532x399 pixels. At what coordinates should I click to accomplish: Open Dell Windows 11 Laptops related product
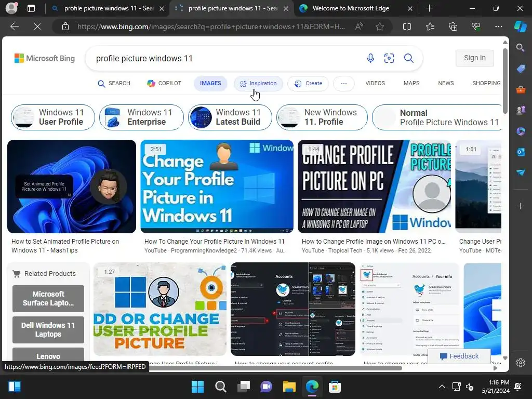(x=48, y=330)
